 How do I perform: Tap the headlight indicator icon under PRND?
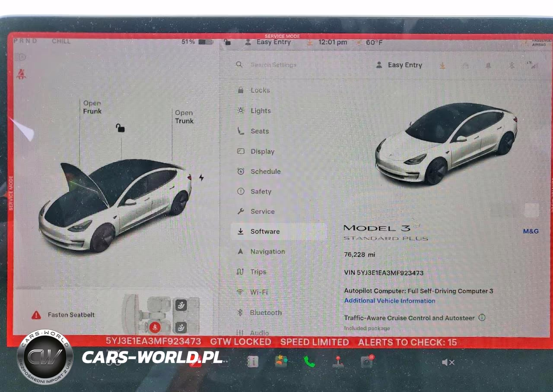point(20,57)
